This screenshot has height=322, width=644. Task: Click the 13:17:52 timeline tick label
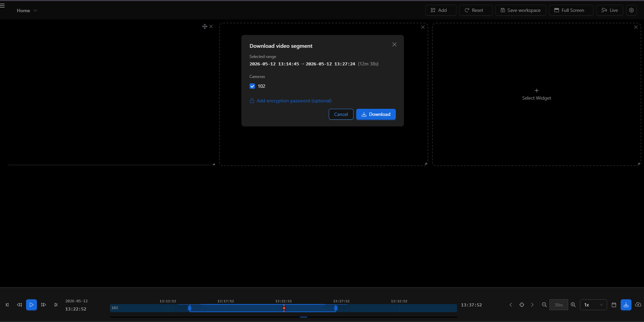226,301
